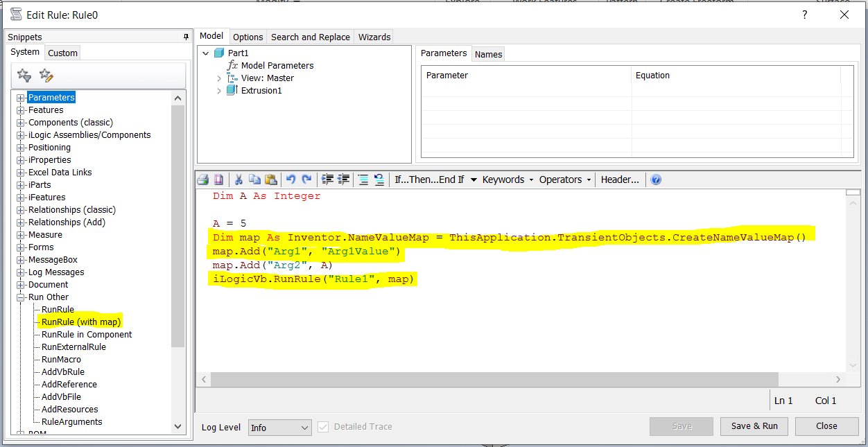This screenshot has width=868, height=447.
Task: Switch to the Search and Replace tab
Action: tap(310, 37)
